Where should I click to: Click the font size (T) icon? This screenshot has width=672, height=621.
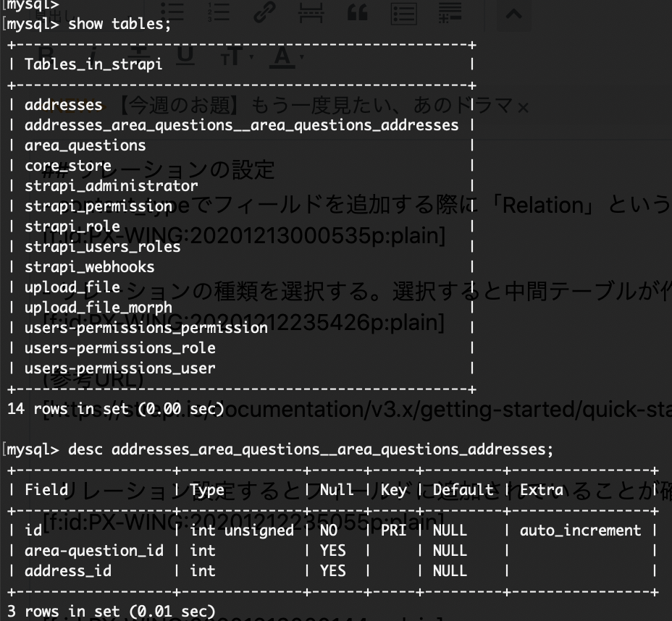232,56
